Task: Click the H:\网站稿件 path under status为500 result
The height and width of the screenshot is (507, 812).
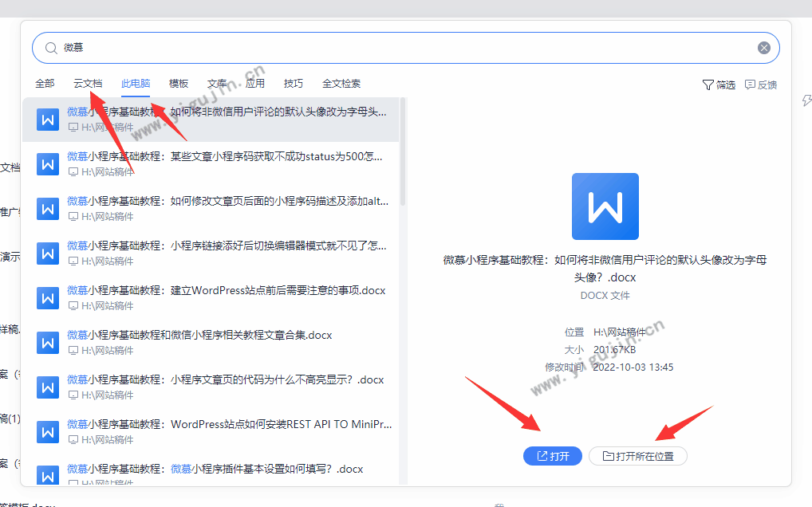Action: point(107,171)
